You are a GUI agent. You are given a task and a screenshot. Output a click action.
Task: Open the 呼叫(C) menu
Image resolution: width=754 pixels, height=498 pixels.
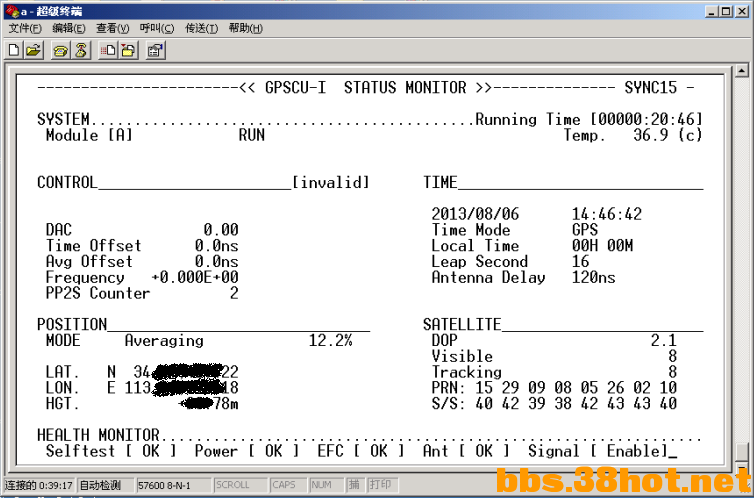pos(157,28)
